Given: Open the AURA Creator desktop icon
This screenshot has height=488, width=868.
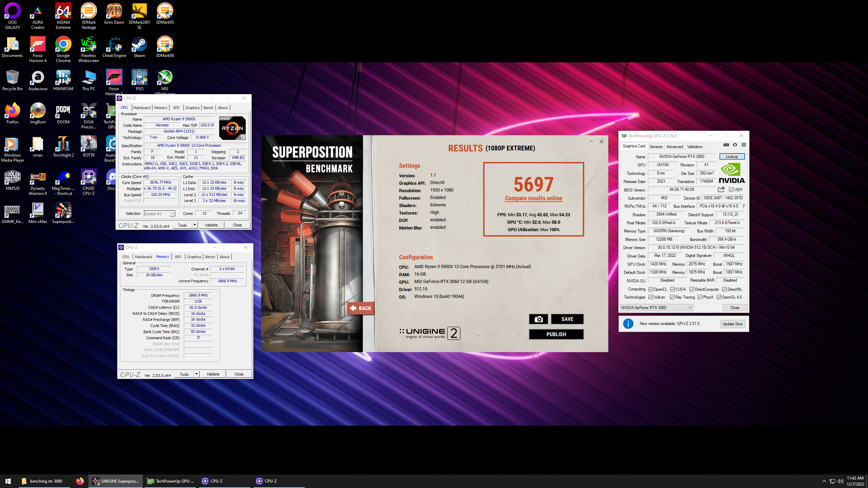Looking at the screenshot, I should tap(38, 16).
